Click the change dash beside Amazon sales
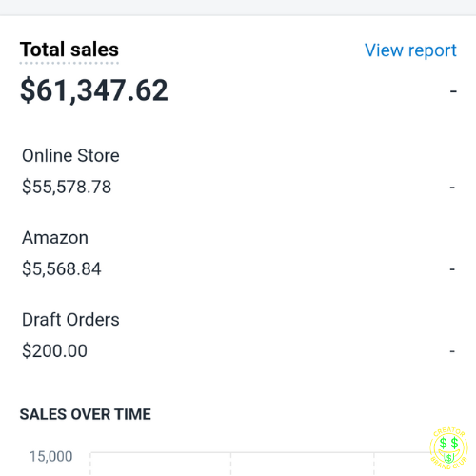Screen dimensions: 476x476 tap(452, 269)
